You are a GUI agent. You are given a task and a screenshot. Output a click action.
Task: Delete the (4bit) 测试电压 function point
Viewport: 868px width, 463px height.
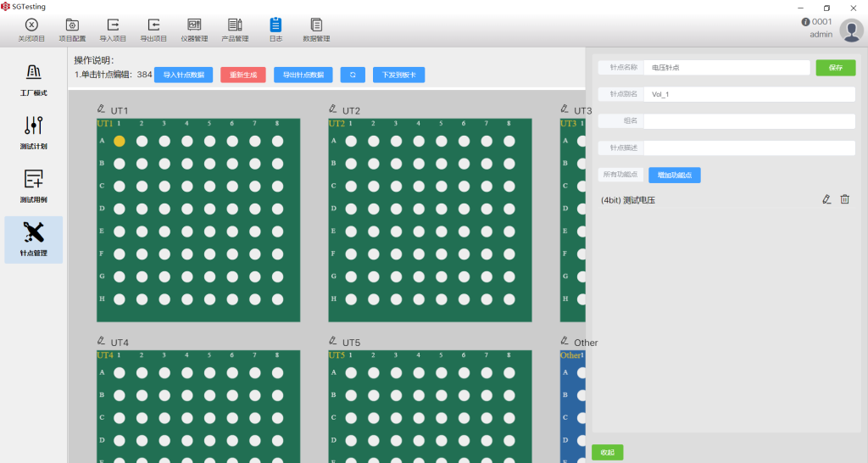tap(845, 199)
